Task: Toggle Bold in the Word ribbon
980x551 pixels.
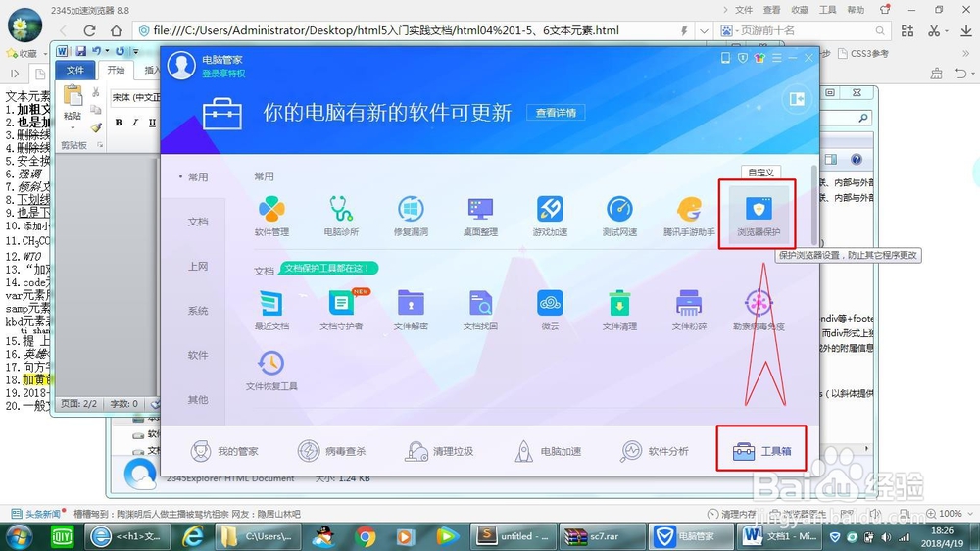Action: 119,123
